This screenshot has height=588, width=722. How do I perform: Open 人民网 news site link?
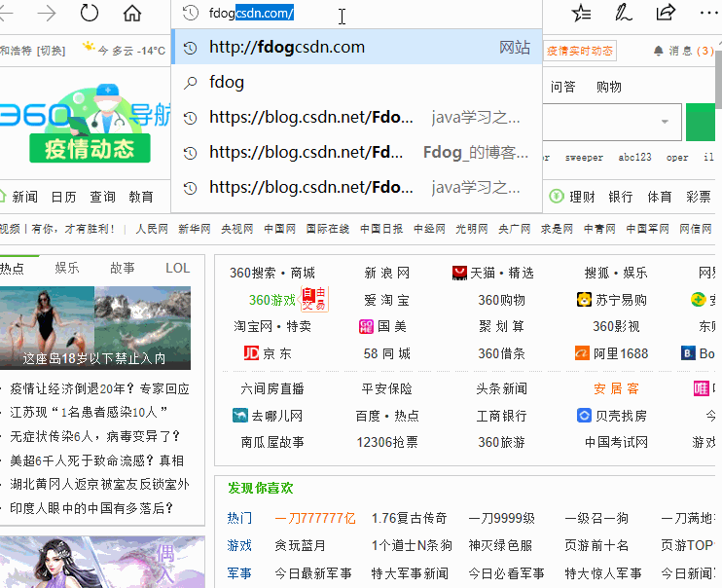pos(152,229)
